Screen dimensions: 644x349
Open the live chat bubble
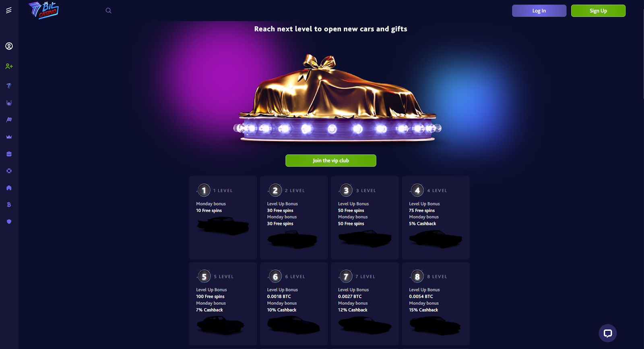pos(608,333)
